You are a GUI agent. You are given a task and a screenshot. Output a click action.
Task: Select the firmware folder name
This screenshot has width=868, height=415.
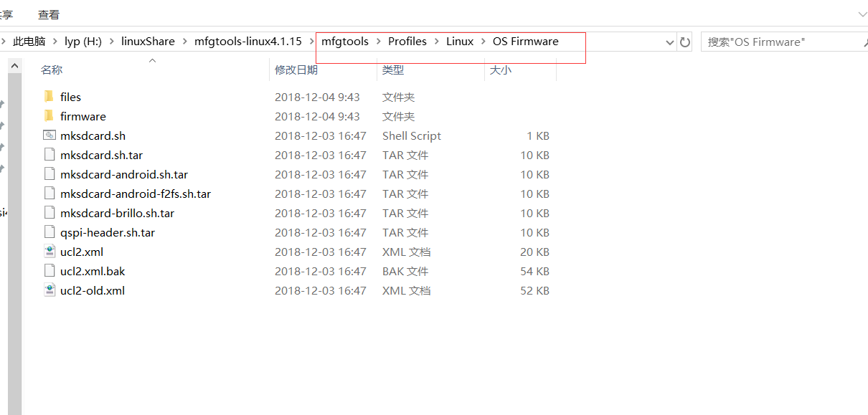point(83,116)
